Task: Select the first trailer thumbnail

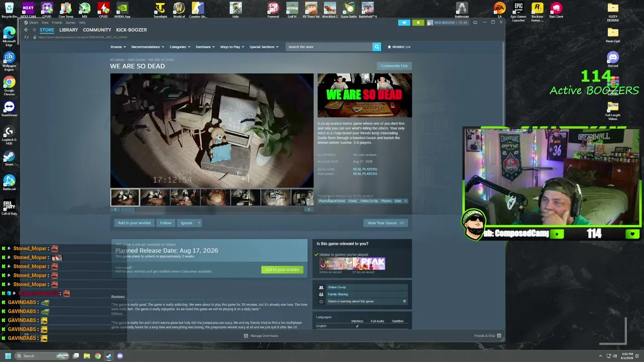Action: tap(125, 197)
